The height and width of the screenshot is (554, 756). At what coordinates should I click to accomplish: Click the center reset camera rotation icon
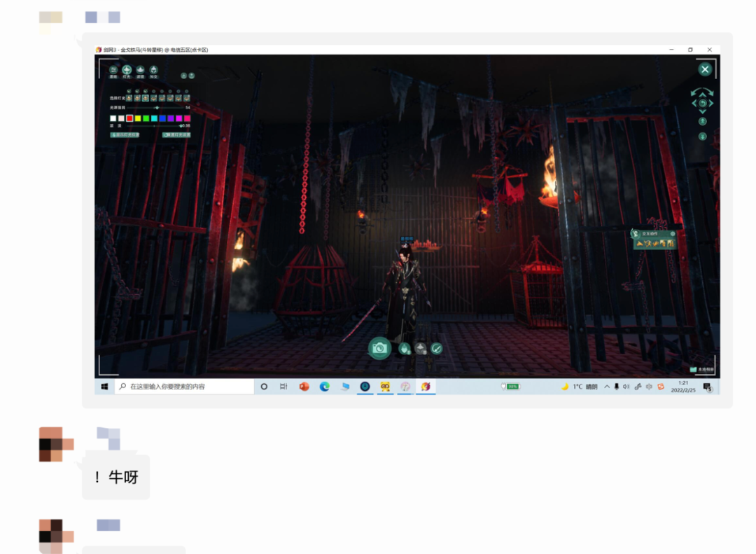tap(703, 104)
